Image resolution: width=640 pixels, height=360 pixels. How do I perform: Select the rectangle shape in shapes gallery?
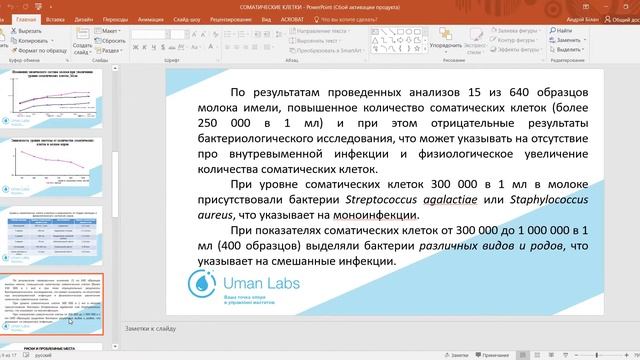point(400,32)
